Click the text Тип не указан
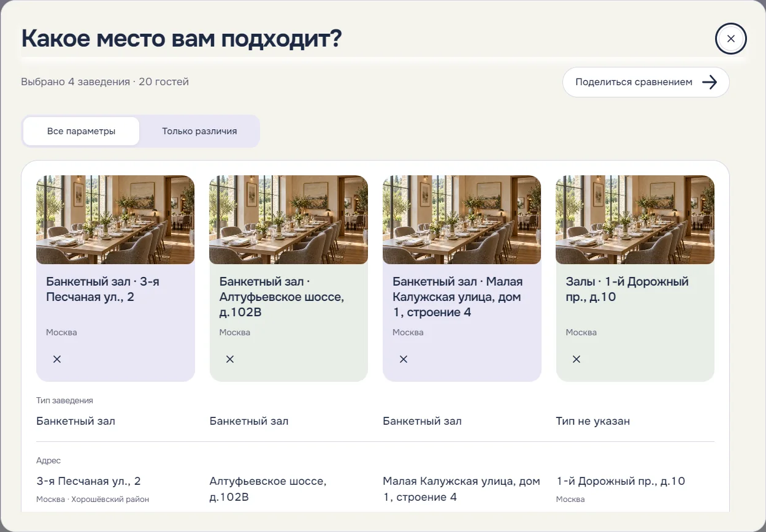Image resolution: width=766 pixels, height=532 pixels. pyautogui.click(x=592, y=421)
